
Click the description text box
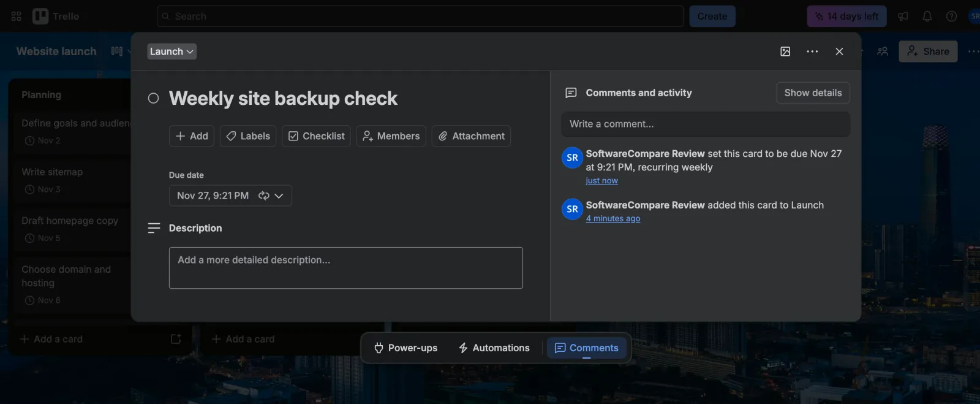click(x=346, y=268)
